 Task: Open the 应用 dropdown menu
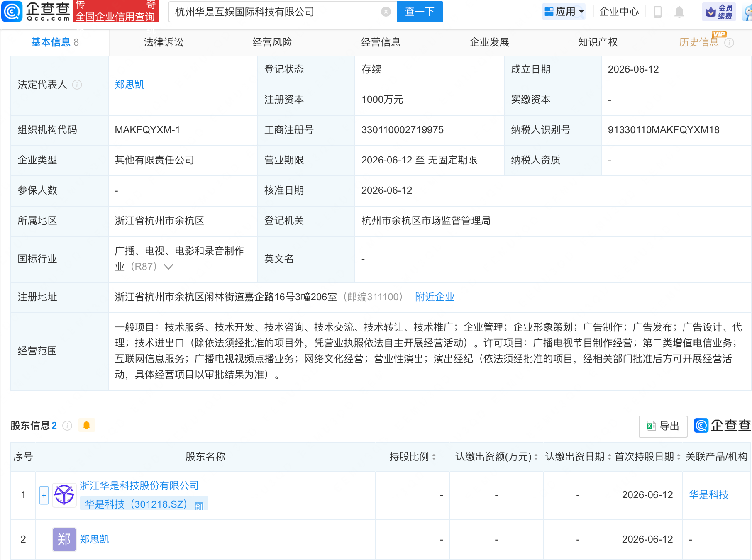(564, 12)
